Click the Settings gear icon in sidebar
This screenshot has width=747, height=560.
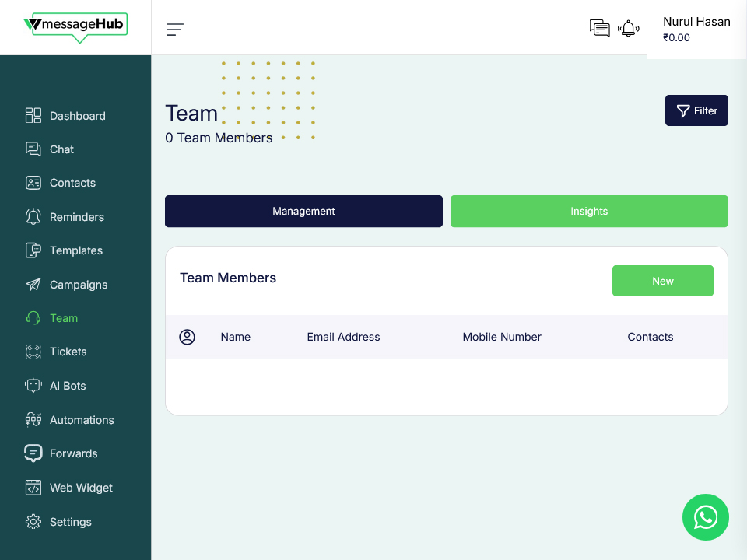(x=33, y=522)
